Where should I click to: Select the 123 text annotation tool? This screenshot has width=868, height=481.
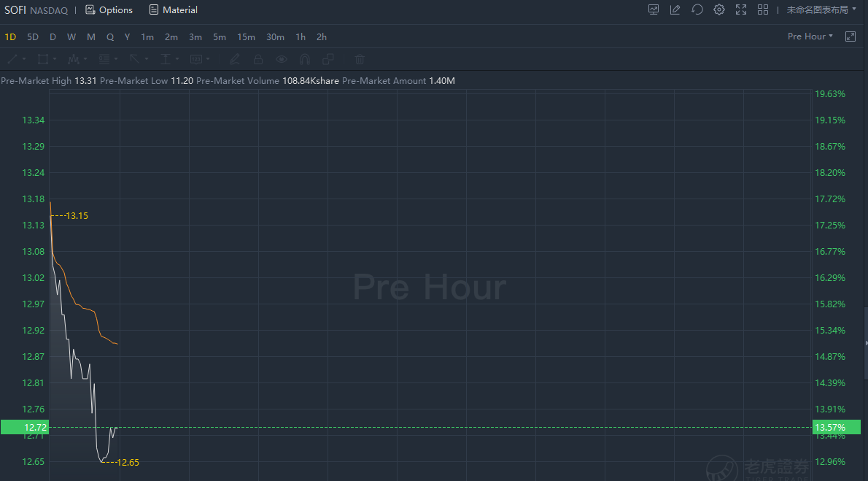[x=196, y=58]
